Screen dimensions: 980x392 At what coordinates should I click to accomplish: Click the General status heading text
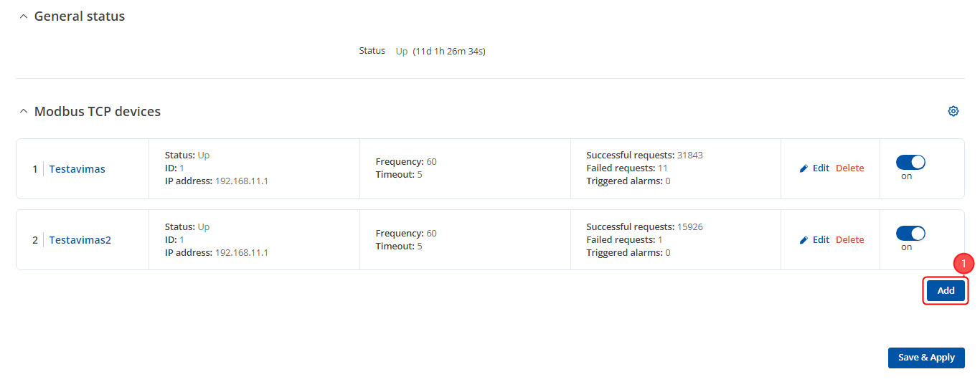tap(80, 16)
